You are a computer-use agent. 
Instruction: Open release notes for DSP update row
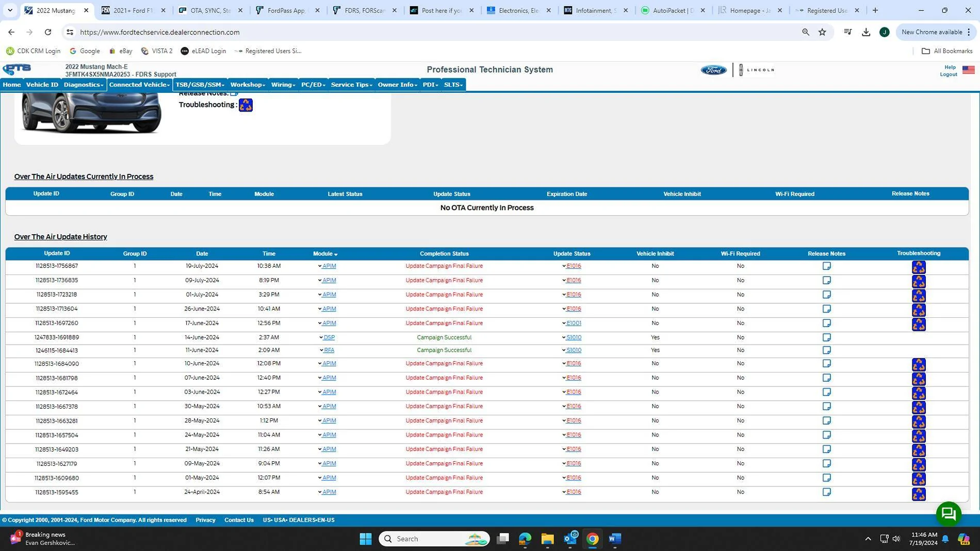[x=826, y=337]
